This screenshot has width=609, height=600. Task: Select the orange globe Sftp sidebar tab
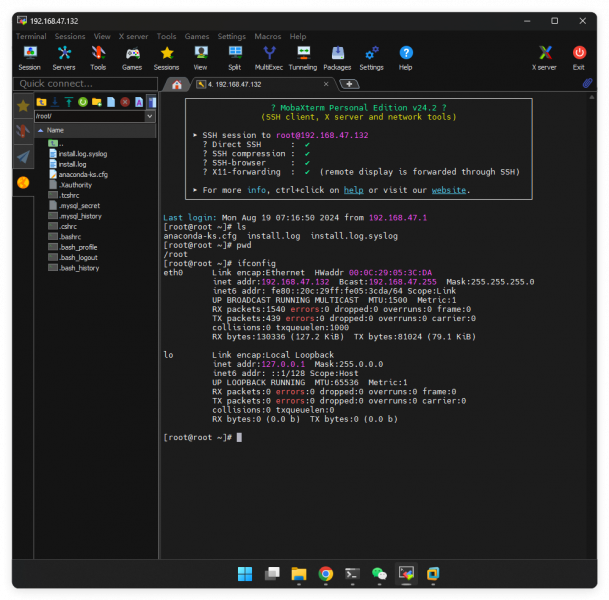[23, 183]
